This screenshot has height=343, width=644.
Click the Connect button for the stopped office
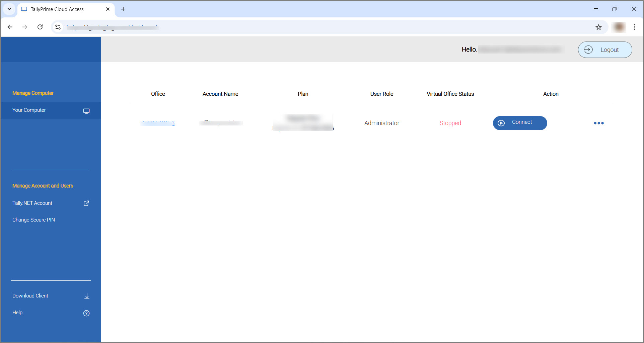coord(520,123)
